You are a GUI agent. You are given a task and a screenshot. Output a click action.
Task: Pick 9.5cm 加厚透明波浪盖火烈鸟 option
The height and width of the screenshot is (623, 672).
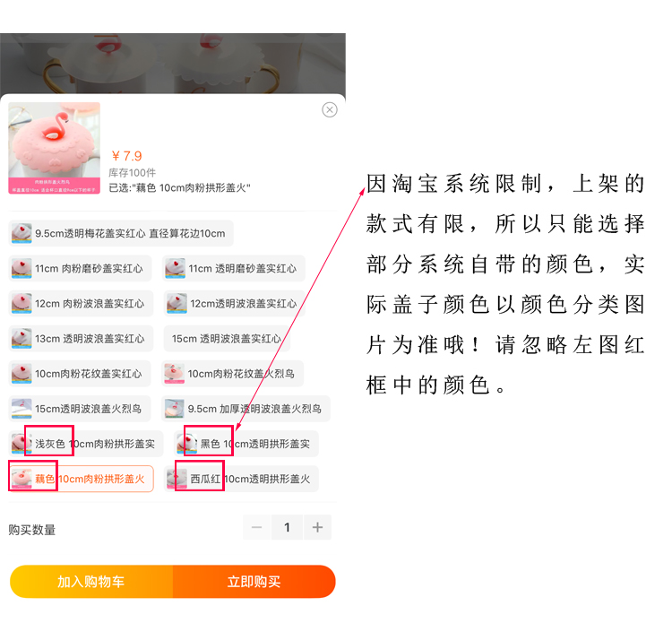(x=246, y=409)
